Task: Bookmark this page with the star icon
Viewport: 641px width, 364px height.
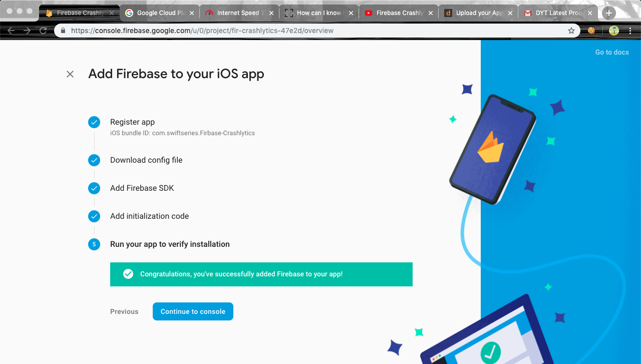Action: [571, 31]
